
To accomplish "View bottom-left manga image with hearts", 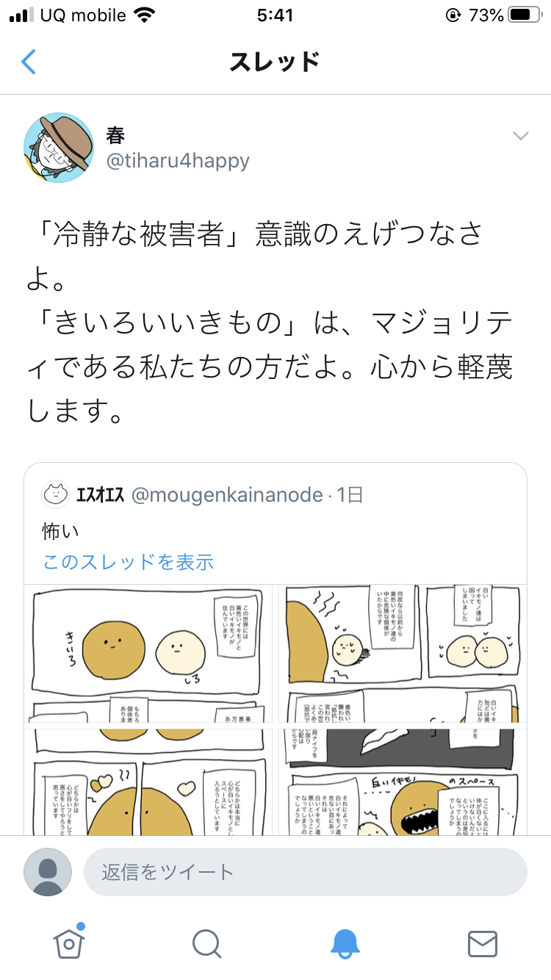I will [148, 782].
